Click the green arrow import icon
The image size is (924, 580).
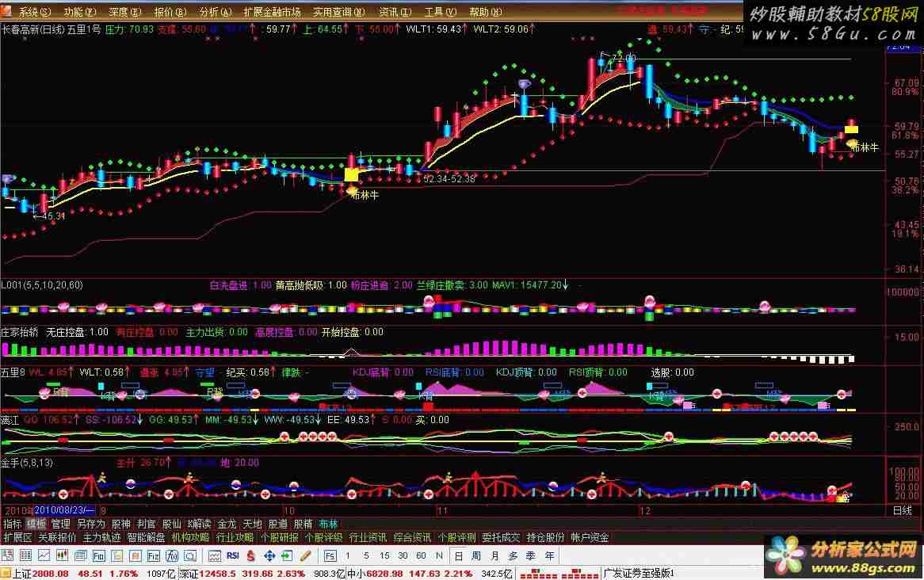click(x=287, y=555)
